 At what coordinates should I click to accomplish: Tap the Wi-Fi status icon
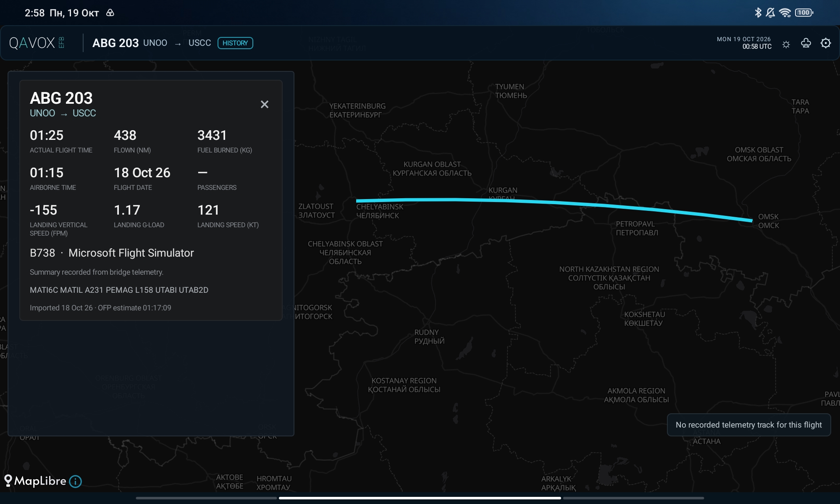(785, 13)
